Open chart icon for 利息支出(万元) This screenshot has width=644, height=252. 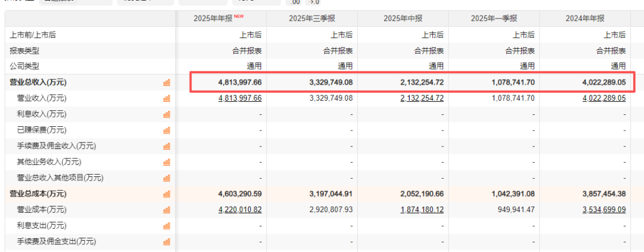(x=167, y=226)
